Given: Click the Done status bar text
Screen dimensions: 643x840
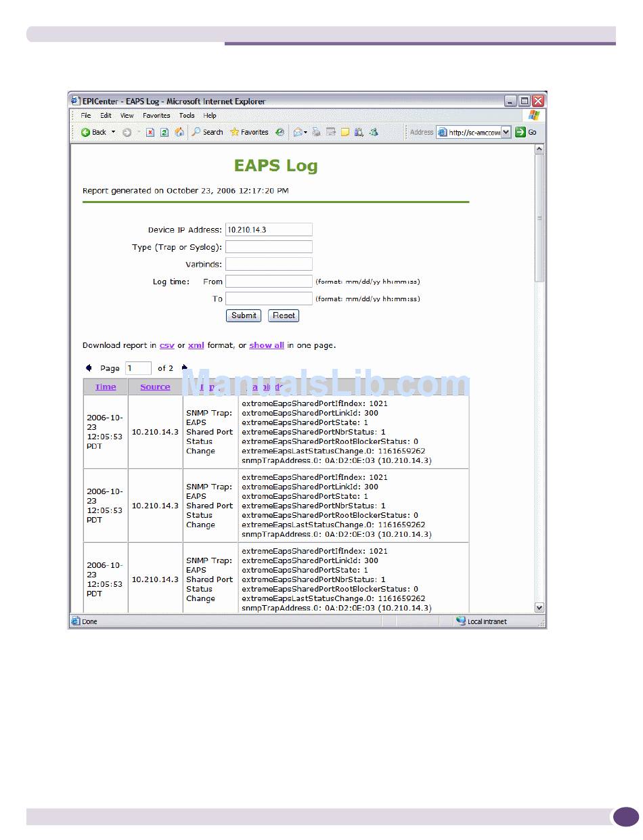Looking at the screenshot, I should coord(89,621).
